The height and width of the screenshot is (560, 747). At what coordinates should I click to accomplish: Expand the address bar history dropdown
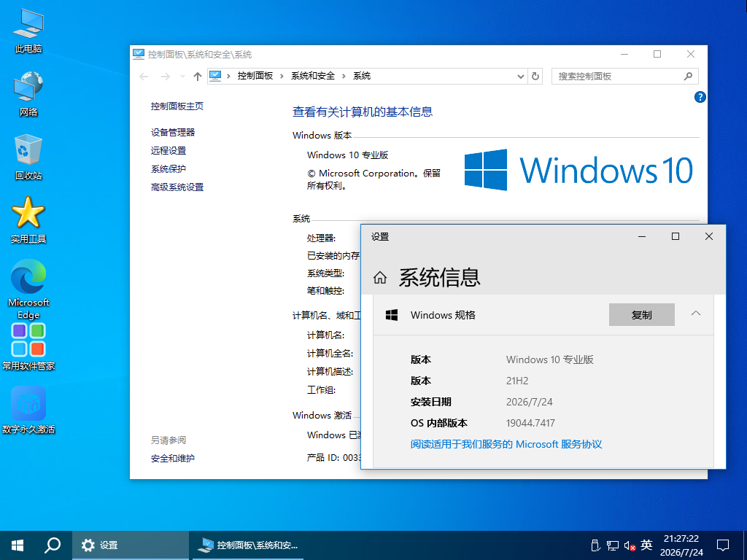[521, 76]
